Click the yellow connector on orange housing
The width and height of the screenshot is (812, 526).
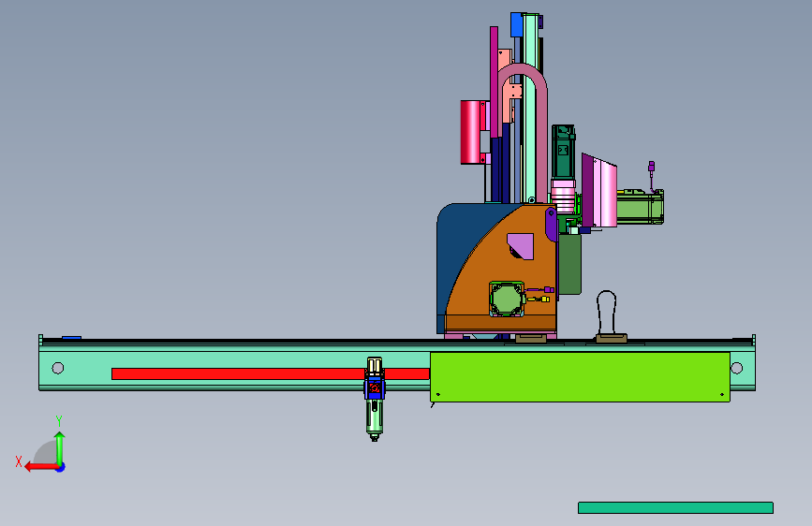545,300
